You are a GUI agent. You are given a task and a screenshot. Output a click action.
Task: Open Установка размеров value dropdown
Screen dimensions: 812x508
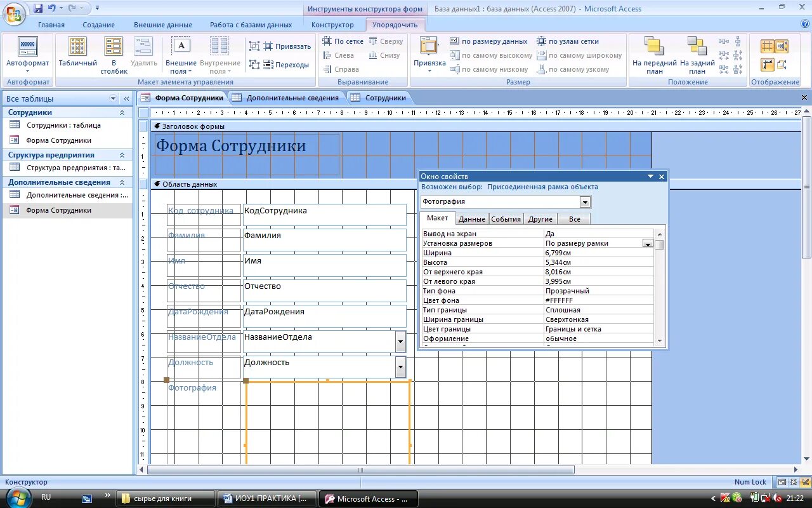(648, 244)
